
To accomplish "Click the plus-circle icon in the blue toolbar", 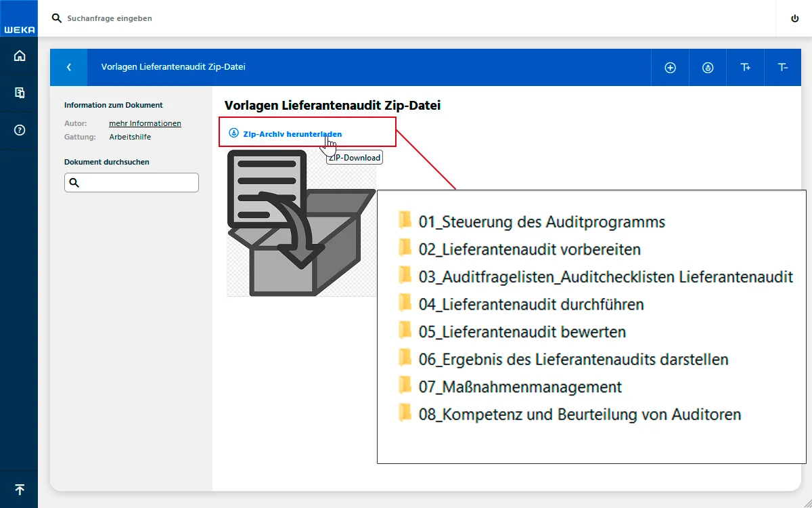I will [x=671, y=67].
